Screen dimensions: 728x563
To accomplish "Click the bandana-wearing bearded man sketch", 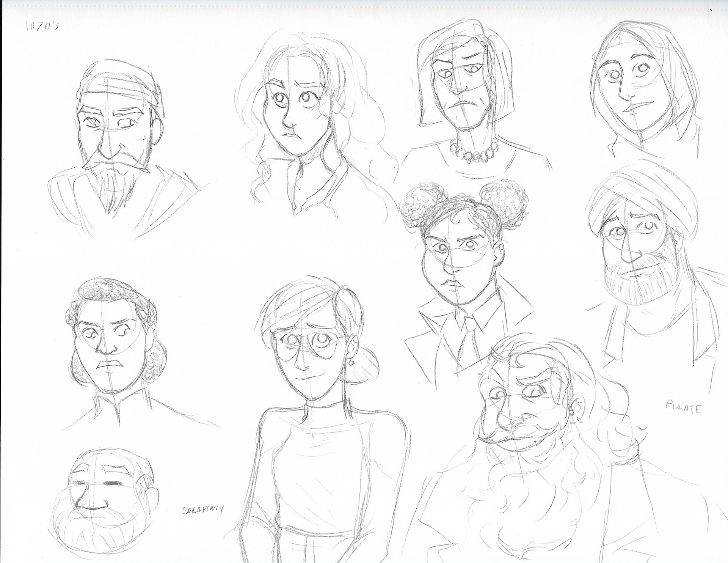I will 114,133.
